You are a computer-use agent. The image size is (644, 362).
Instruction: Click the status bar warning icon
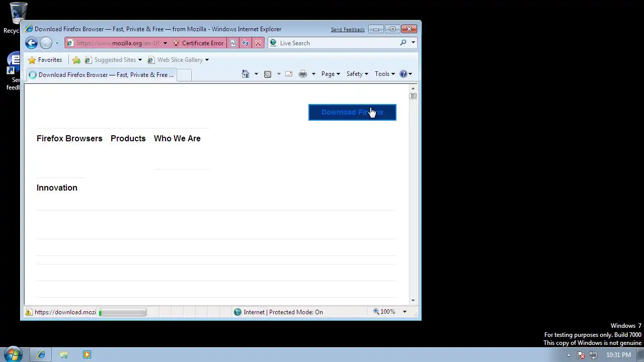click(x=29, y=312)
